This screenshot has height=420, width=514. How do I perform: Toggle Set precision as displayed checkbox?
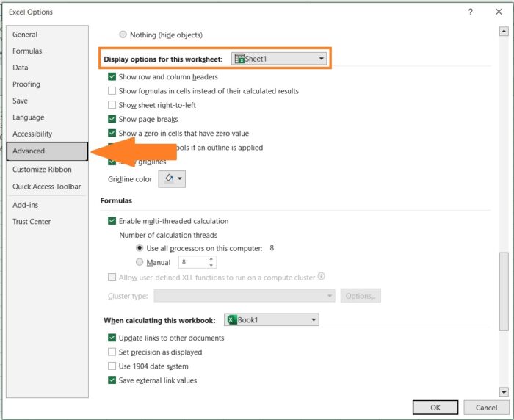click(x=112, y=352)
